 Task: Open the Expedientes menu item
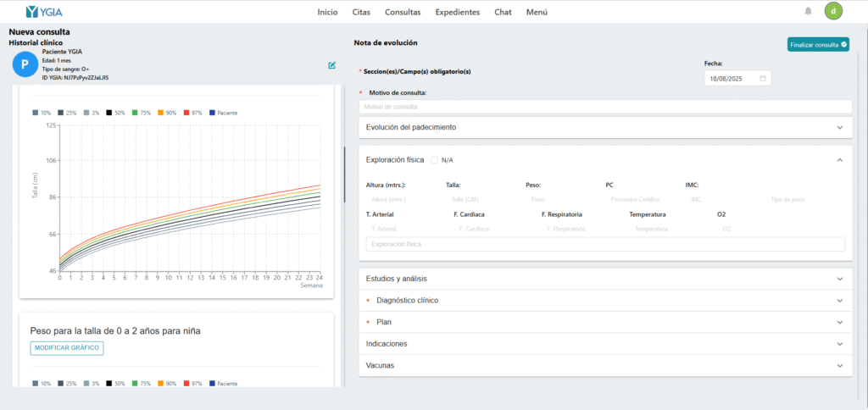457,12
